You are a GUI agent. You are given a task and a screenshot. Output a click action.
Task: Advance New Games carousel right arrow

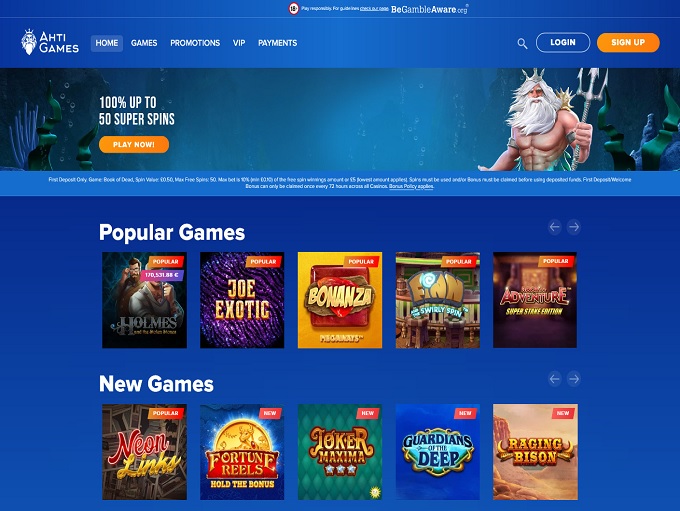(x=574, y=379)
